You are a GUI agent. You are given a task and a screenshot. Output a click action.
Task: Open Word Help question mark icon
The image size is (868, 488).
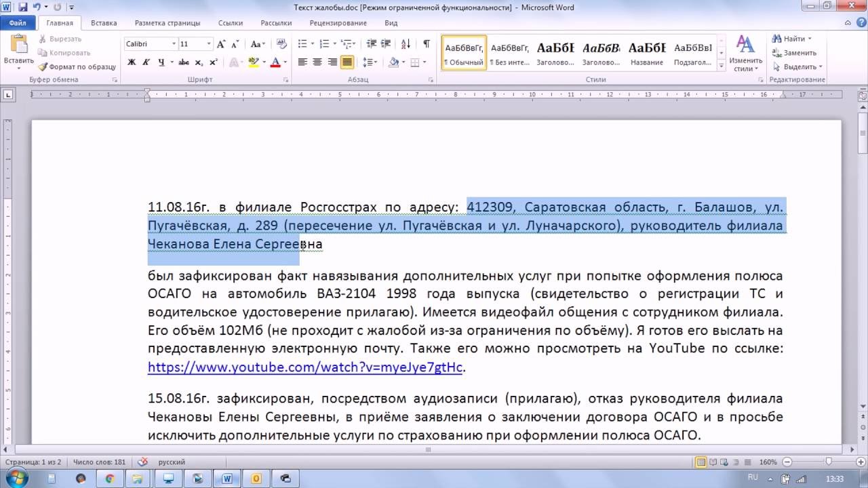pos(861,23)
